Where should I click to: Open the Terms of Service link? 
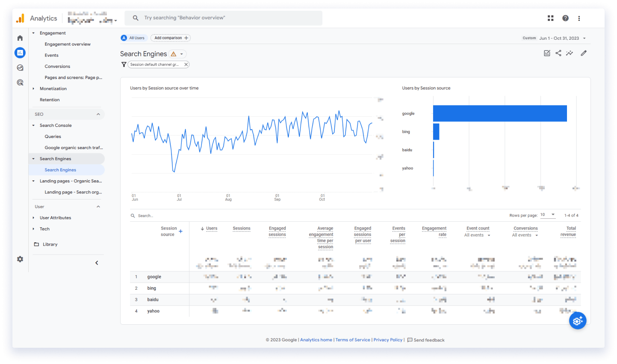point(353,340)
